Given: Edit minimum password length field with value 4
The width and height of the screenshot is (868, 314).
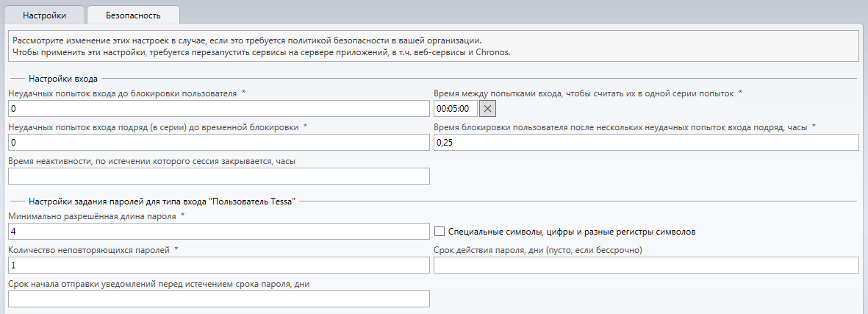Looking at the screenshot, I should tap(218, 232).
